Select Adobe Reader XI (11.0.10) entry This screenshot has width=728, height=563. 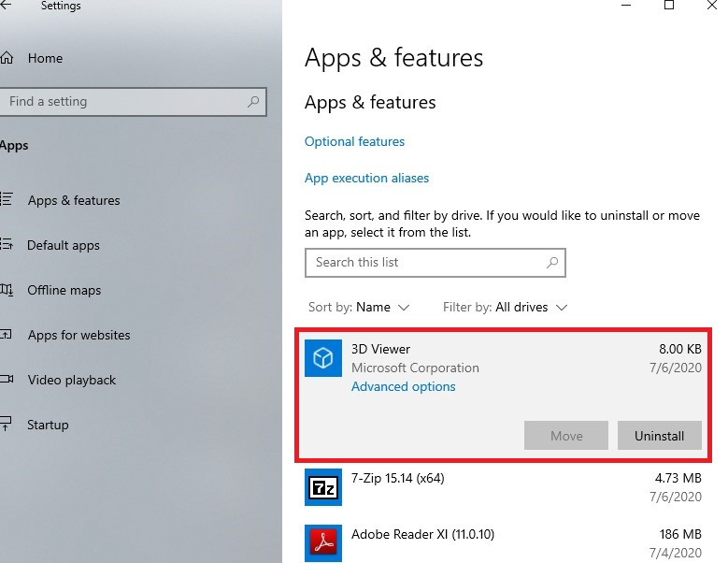[504, 543]
